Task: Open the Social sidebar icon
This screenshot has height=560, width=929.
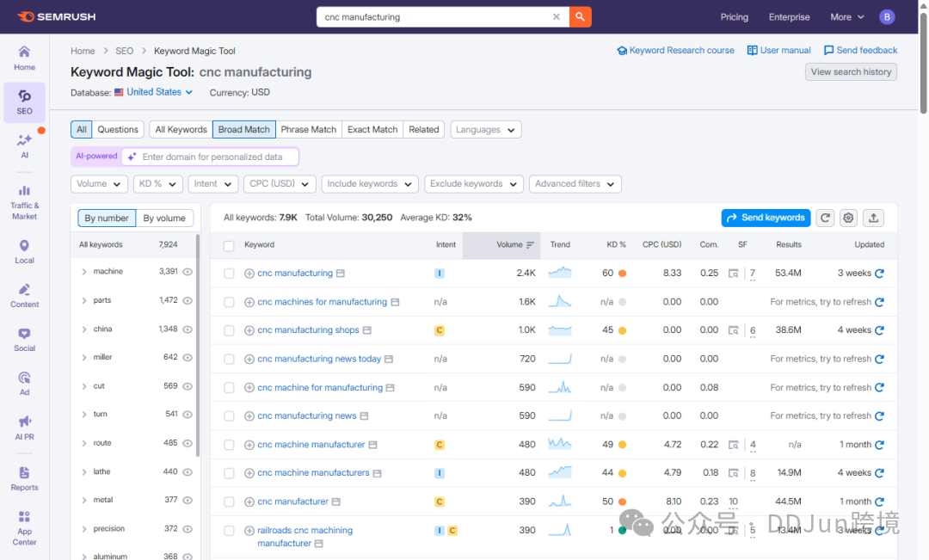Action: coord(24,339)
